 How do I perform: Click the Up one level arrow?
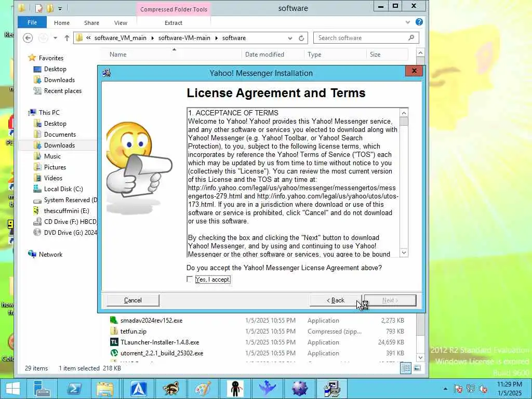point(66,38)
